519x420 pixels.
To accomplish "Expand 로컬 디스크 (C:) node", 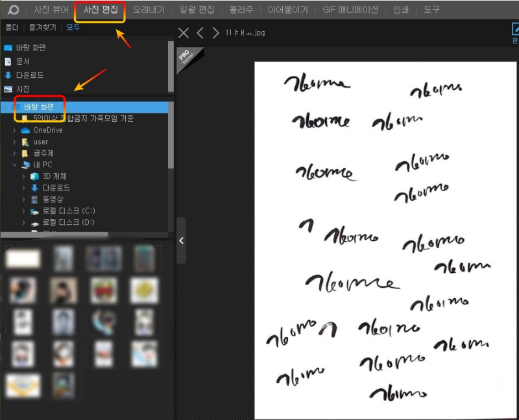I will pos(23,211).
